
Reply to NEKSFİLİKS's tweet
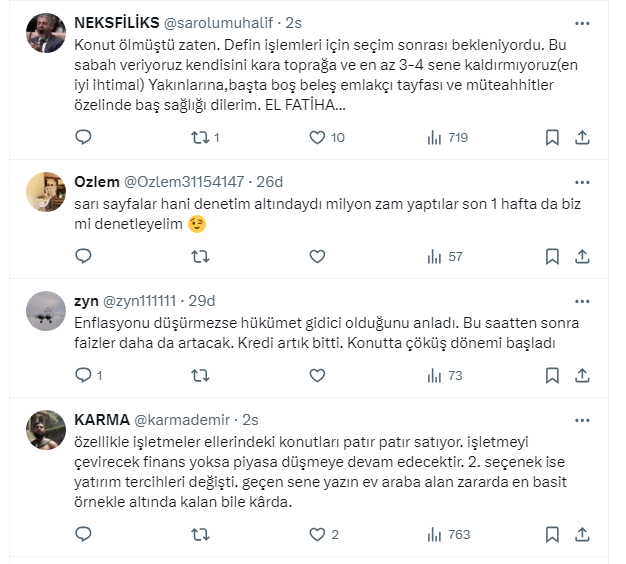[83, 138]
